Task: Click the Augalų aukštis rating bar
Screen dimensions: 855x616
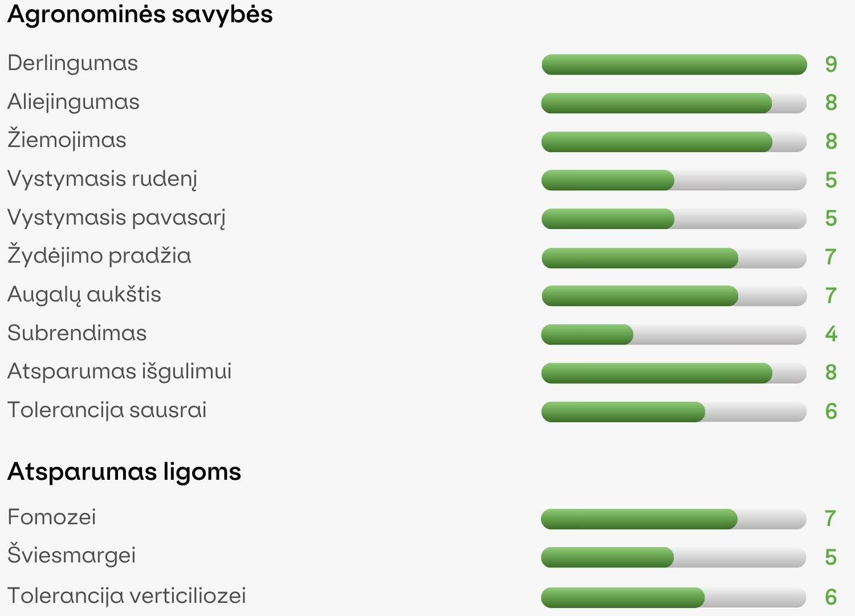Action: pyautogui.click(x=674, y=296)
